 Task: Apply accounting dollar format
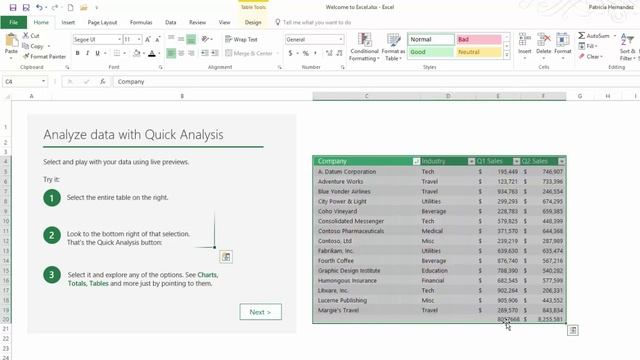pos(290,53)
